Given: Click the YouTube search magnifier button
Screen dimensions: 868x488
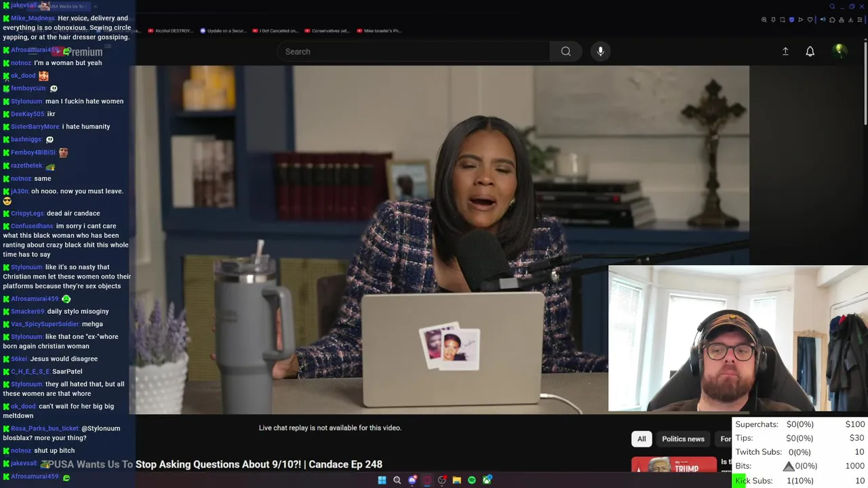Looking at the screenshot, I should (566, 52).
